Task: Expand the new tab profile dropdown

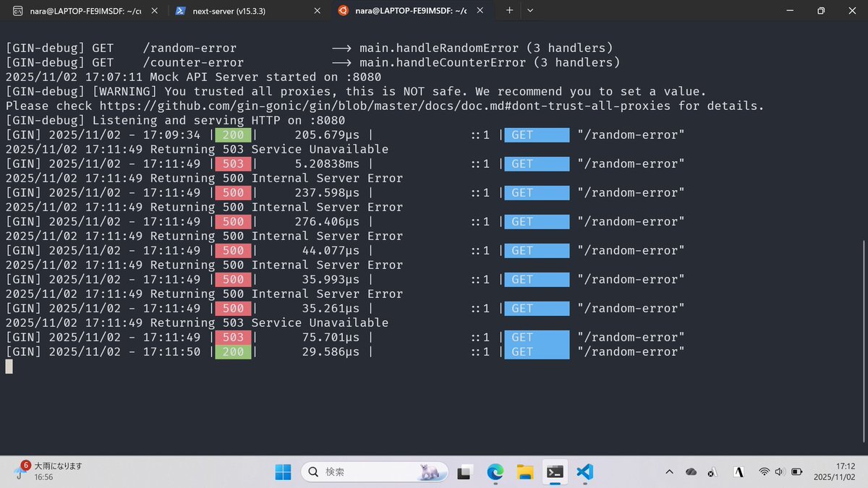Action: (x=530, y=11)
